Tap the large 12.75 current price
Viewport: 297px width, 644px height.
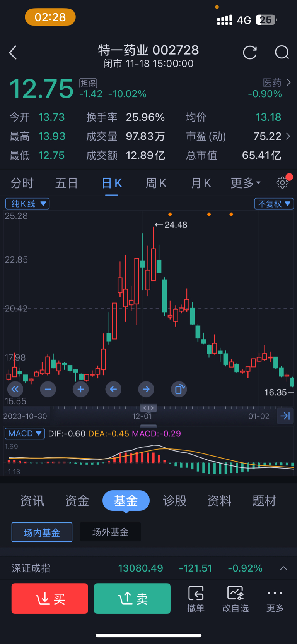coord(41,89)
